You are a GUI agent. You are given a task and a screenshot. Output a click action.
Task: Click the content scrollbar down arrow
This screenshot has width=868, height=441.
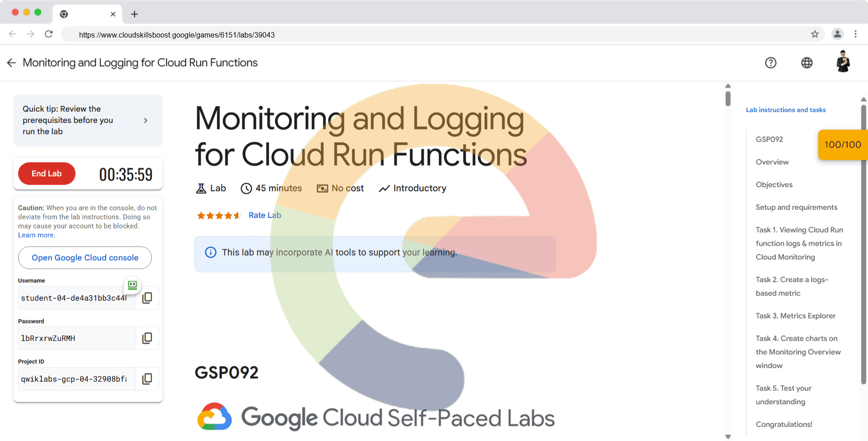coord(728,436)
